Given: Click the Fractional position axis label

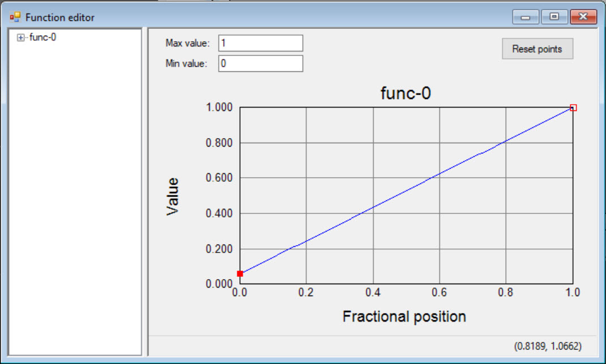Looking at the screenshot, I should click(404, 316).
